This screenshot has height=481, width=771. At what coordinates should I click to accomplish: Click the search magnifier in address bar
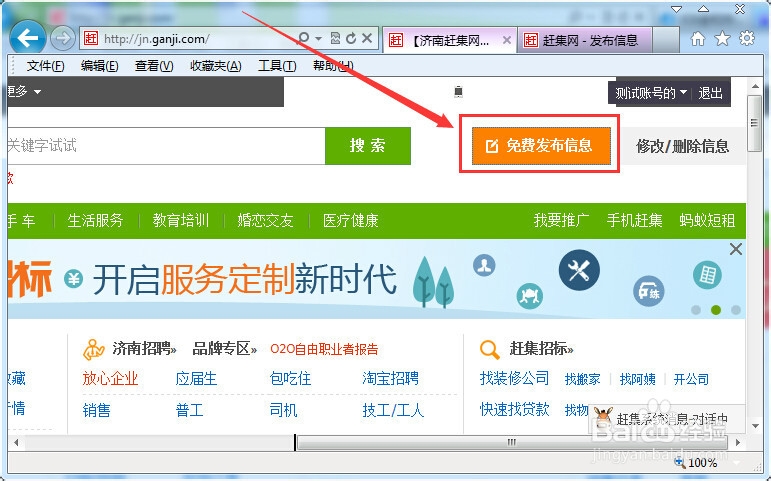pyautogui.click(x=304, y=38)
